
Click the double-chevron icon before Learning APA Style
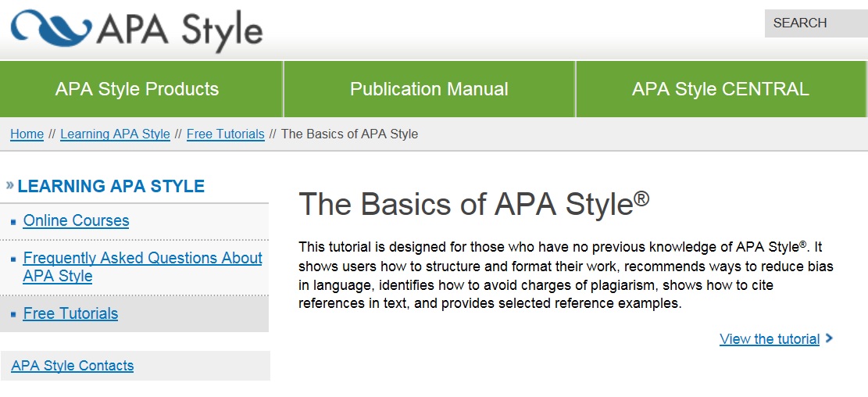tap(10, 185)
